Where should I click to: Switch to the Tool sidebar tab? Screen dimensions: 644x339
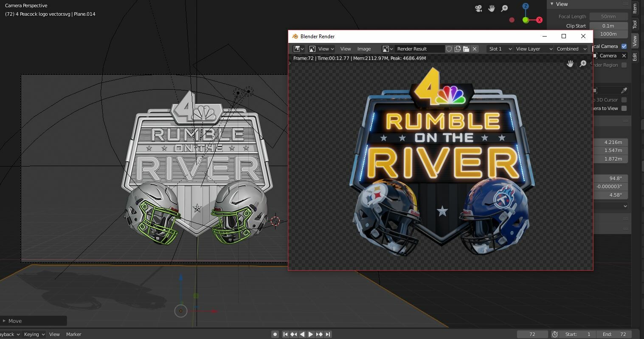coord(635,25)
